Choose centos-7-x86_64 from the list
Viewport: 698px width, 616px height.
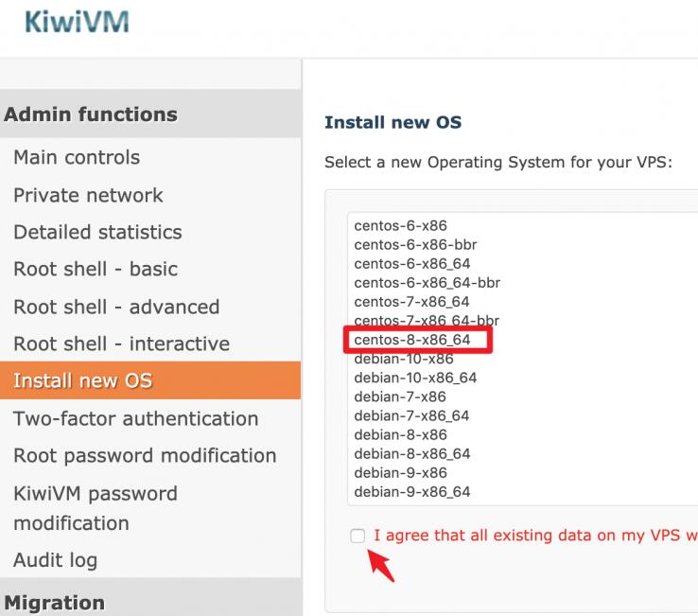(411, 302)
